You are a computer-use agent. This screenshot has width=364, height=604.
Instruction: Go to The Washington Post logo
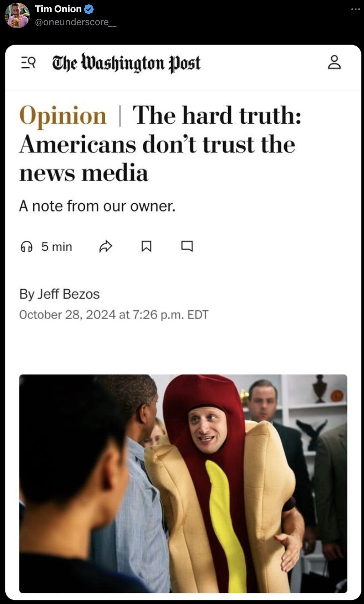[x=126, y=63]
